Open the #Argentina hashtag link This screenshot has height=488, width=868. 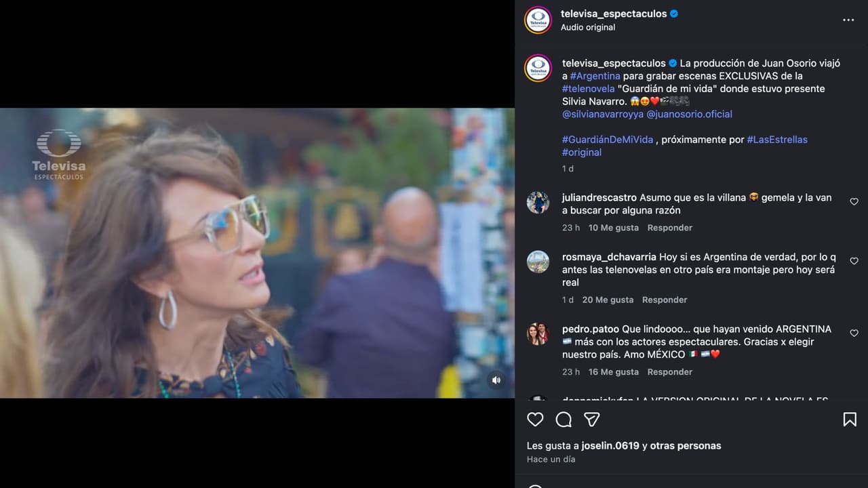(x=595, y=76)
